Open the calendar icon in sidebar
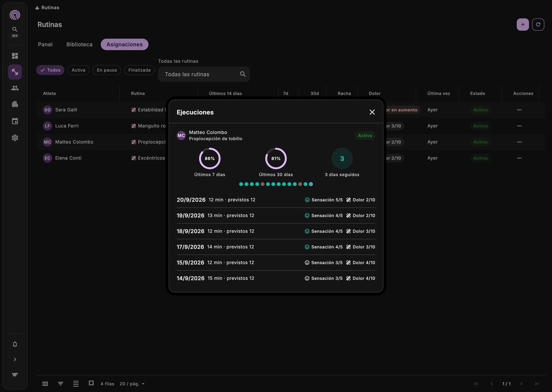552x392 pixels. point(15,121)
